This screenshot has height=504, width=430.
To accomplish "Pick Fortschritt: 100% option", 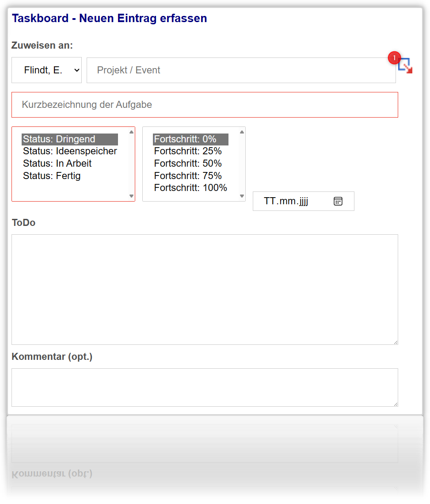I will [x=190, y=188].
